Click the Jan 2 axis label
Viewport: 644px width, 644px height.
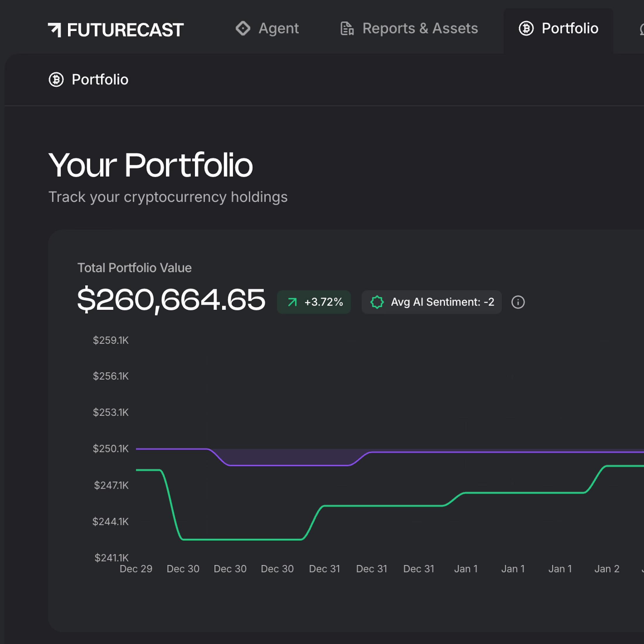(x=607, y=569)
